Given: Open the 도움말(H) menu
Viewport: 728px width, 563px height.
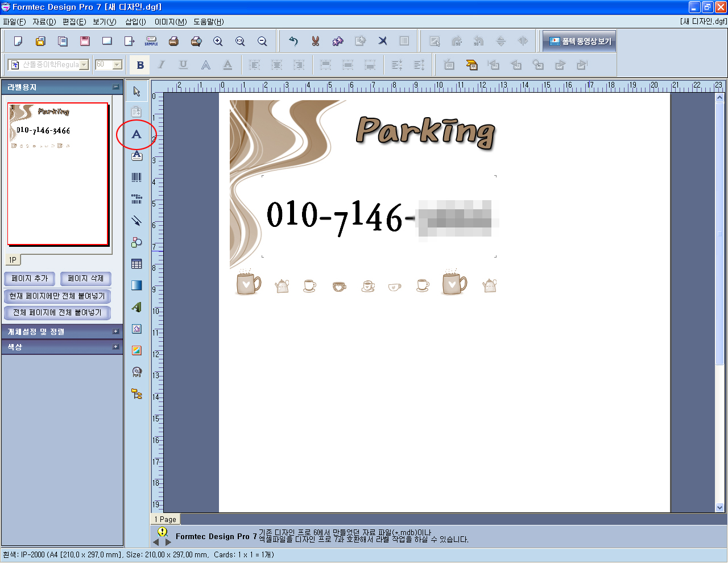Looking at the screenshot, I should tap(209, 22).
